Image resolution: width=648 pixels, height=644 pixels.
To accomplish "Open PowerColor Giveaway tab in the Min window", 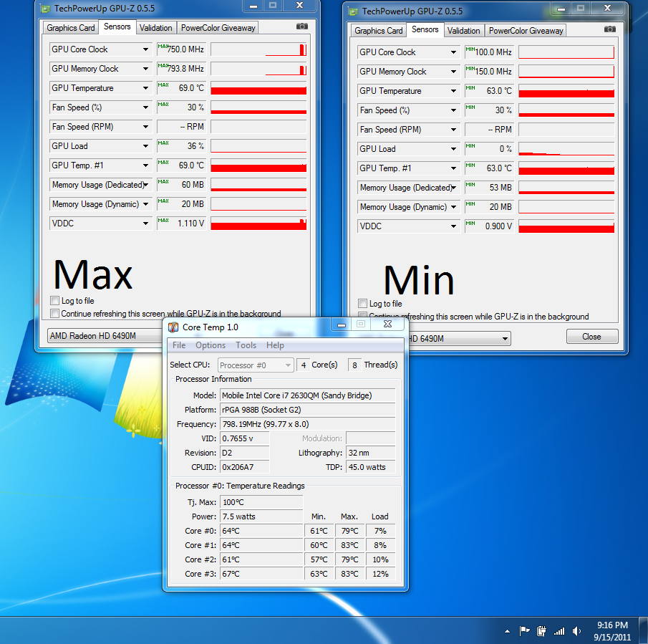I will [526, 31].
